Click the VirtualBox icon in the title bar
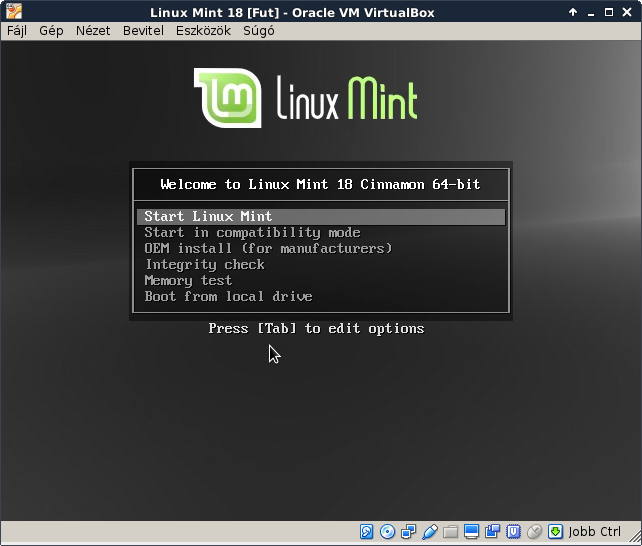The height and width of the screenshot is (546, 642). tap(14, 11)
